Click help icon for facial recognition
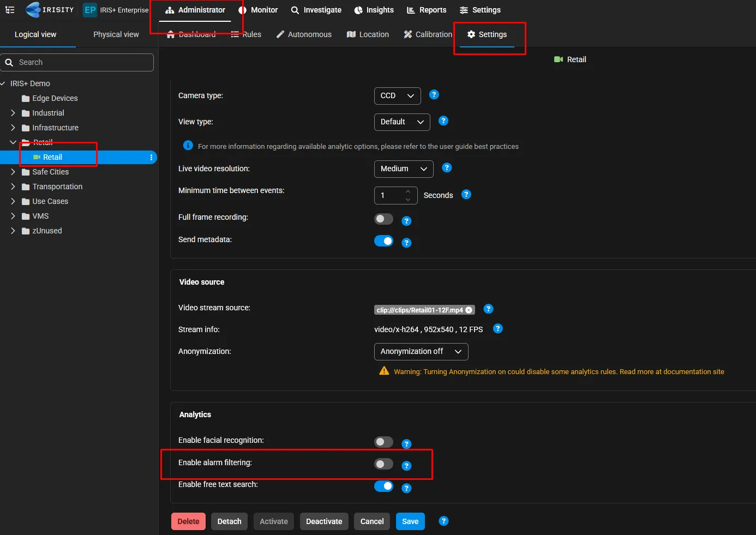756x535 pixels. pyautogui.click(x=406, y=444)
